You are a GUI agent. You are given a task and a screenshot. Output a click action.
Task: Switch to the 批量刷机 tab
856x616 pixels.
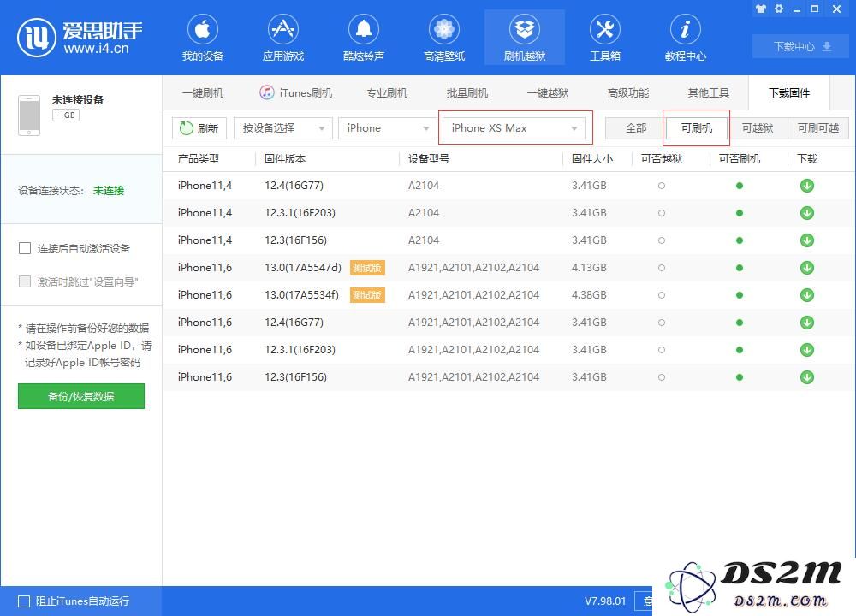(x=467, y=92)
